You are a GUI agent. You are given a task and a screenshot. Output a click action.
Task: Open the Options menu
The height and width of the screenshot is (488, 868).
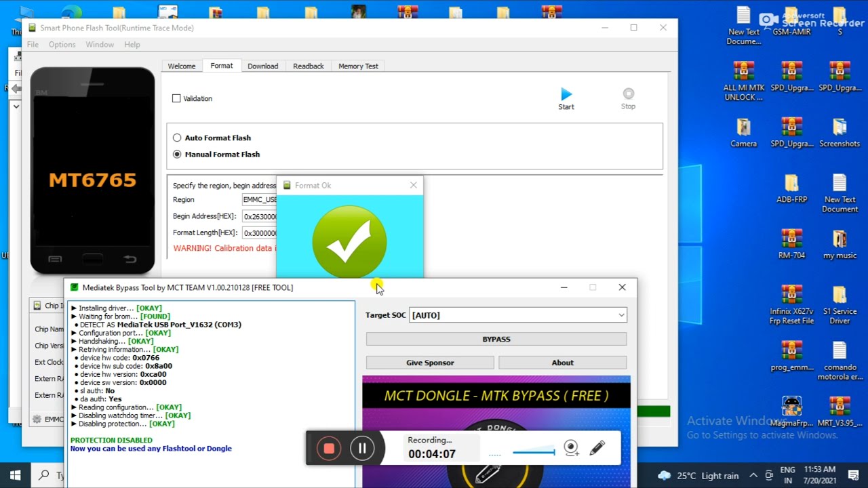(62, 45)
